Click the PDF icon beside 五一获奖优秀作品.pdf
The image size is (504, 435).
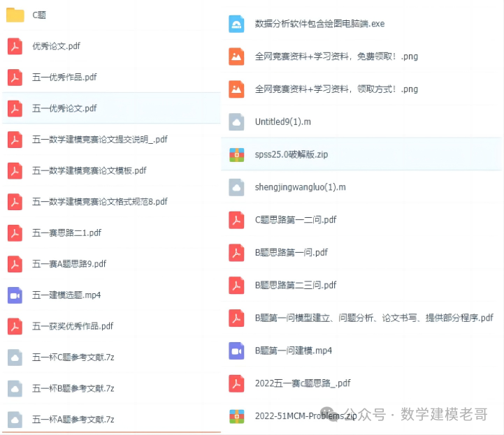[15, 327]
